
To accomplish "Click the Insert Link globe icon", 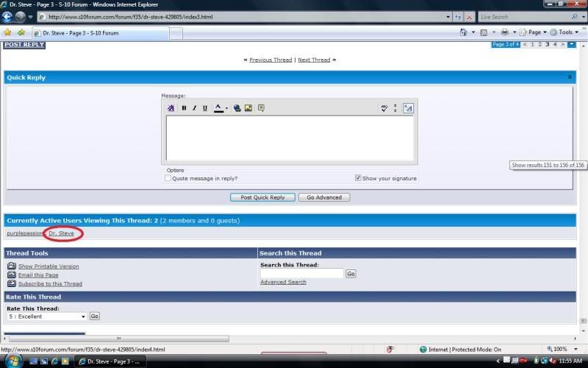I will [237, 108].
